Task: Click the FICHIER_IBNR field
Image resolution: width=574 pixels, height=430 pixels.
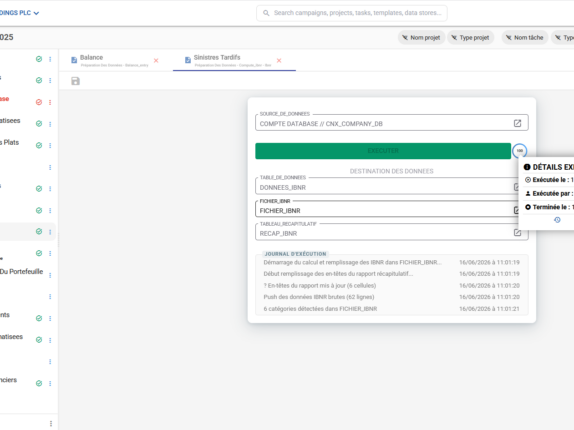Action: tap(385, 210)
